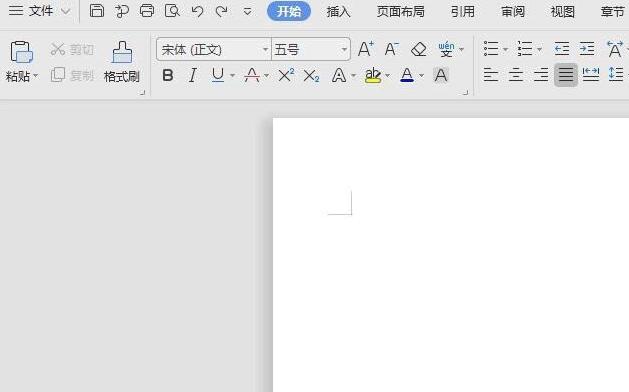The image size is (629, 392).
Task: Open the 页面布局 tab
Action: coord(400,12)
